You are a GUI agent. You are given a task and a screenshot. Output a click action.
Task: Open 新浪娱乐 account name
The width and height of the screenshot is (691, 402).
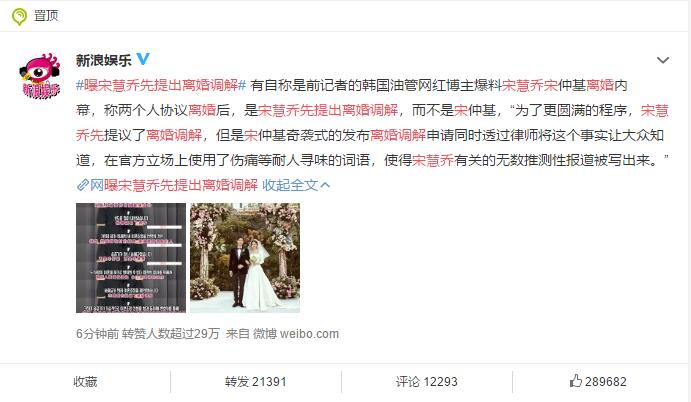click(104, 60)
